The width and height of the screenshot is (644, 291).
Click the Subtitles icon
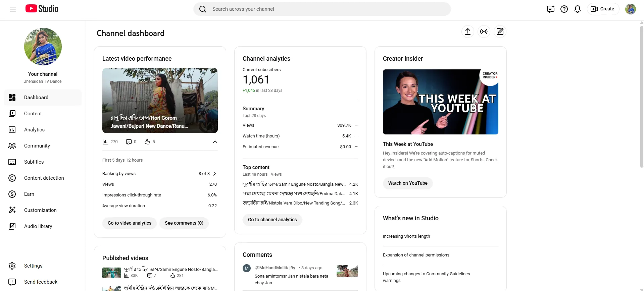tap(12, 162)
